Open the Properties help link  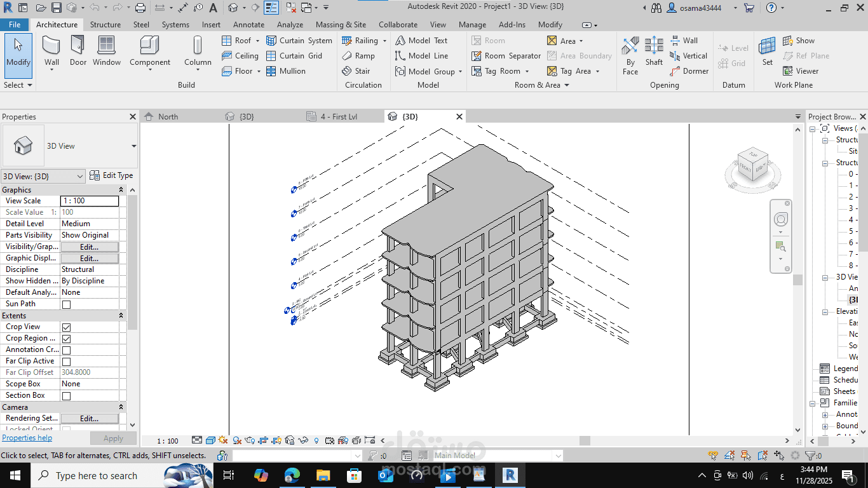point(27,438)
